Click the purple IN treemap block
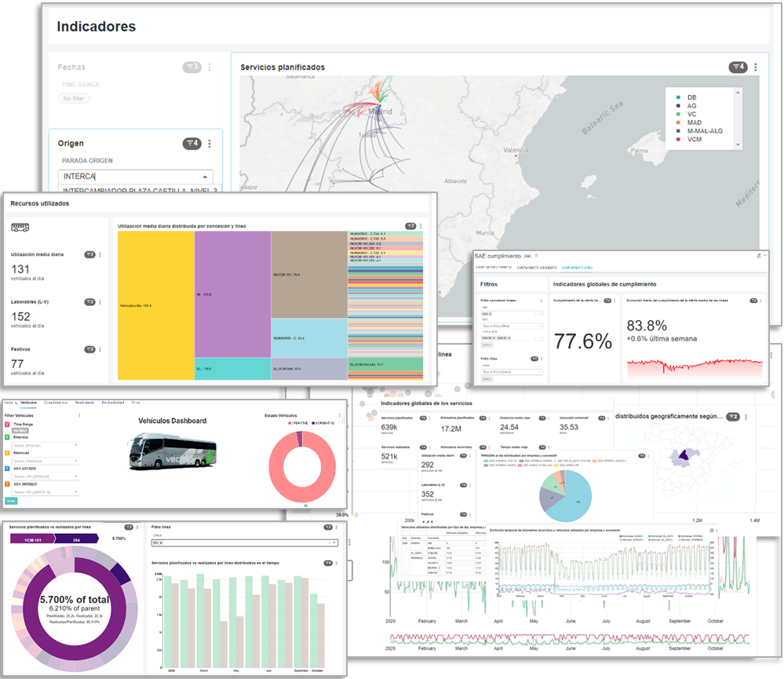This screenshot has height=679, width=784. tap(232, 294)
